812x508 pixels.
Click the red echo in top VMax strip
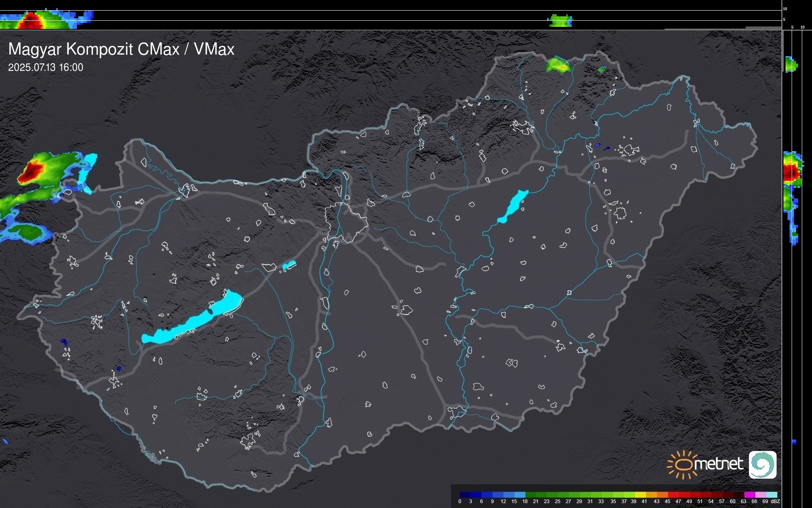coord(31,21)
